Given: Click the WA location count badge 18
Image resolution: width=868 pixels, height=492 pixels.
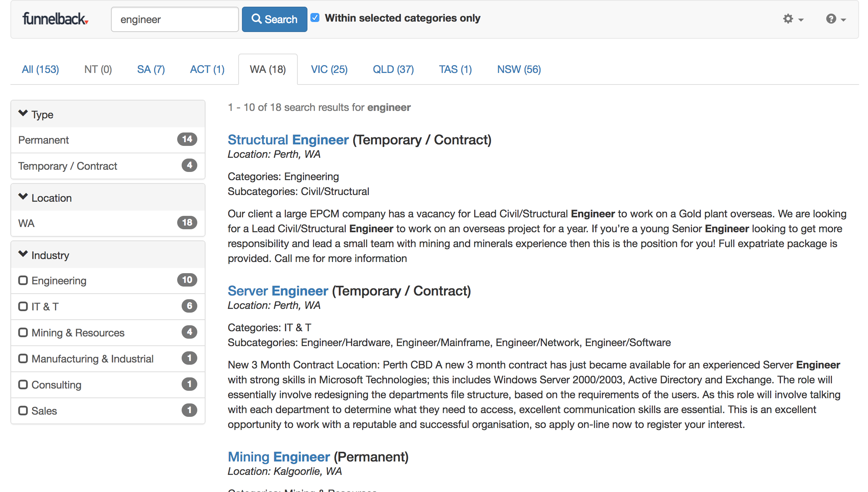Looking at the screenshot, I should click(x=187, y=223).
